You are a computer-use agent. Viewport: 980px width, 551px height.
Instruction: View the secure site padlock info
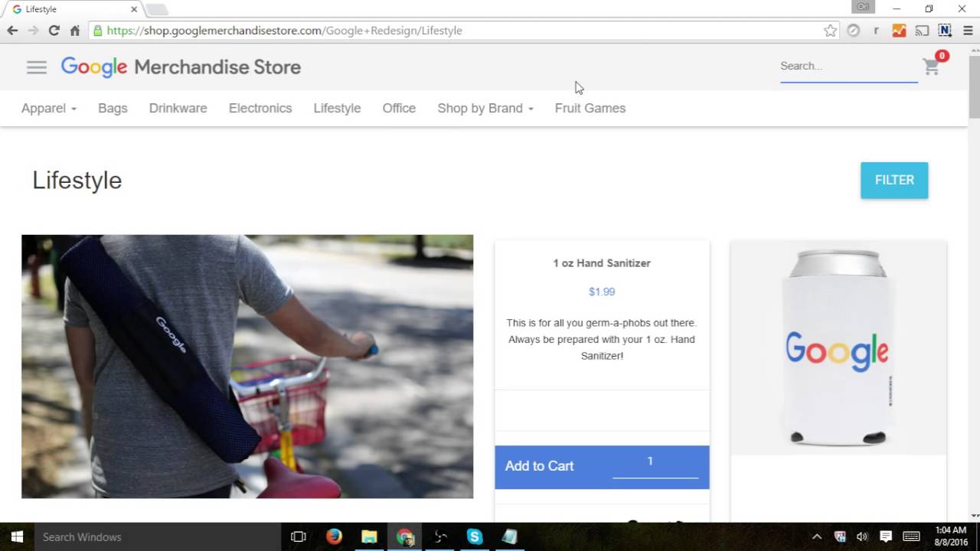click(97, 31)
